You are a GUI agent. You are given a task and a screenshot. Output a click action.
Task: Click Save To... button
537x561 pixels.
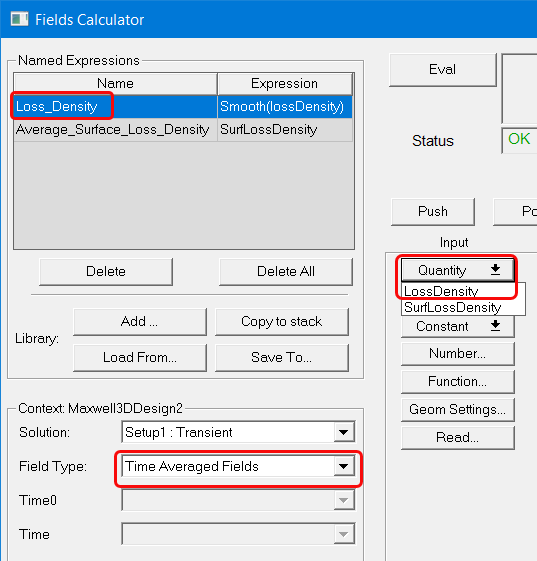pos(282,357)
